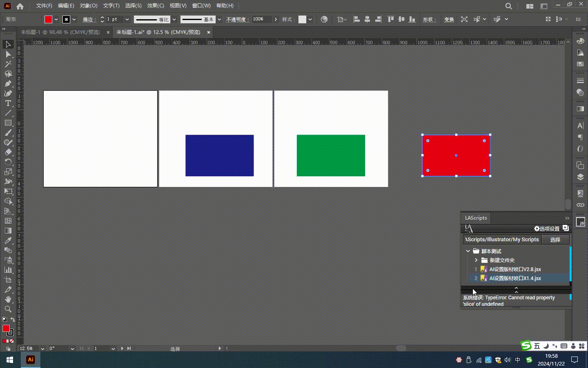Expand the 新建文件夹 folder
This screenshot has width=588, height=368.
476,260
